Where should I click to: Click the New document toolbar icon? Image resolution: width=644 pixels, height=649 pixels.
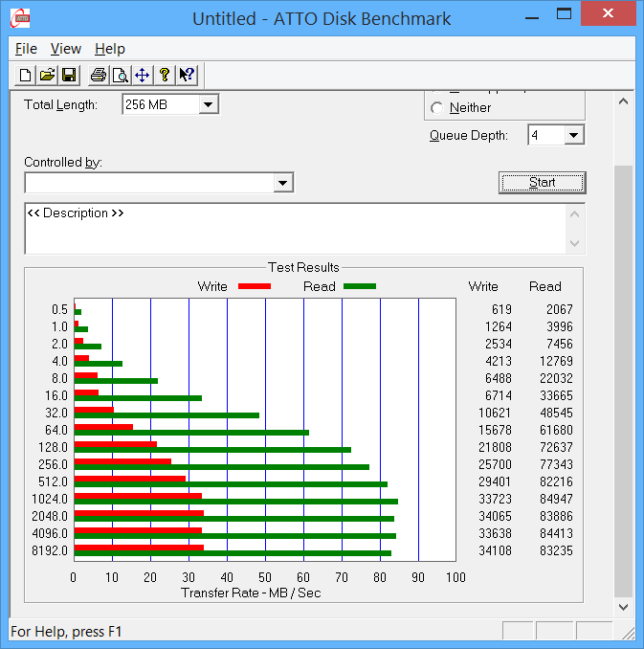click(x=25, y=76)
